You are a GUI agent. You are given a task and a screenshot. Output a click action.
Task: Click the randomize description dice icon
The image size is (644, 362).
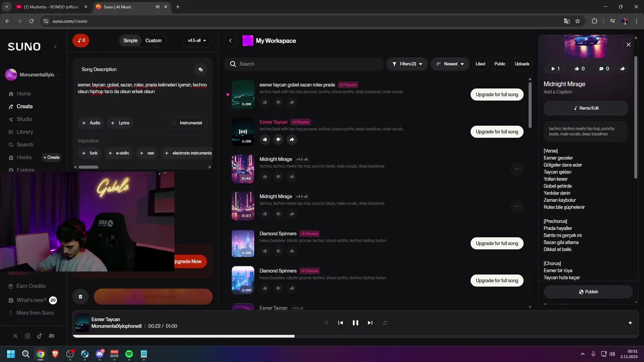coord(200,69)
